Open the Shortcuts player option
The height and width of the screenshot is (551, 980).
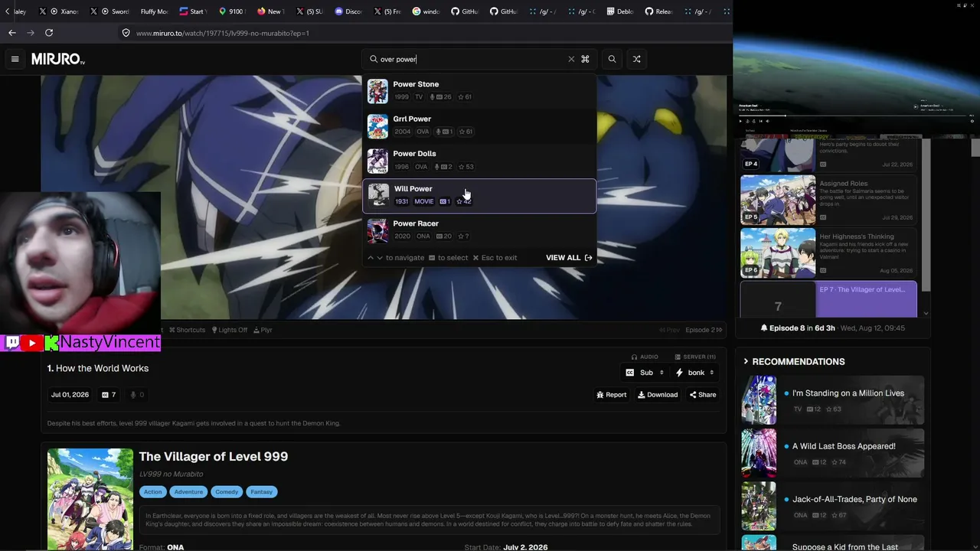point(188,330)
